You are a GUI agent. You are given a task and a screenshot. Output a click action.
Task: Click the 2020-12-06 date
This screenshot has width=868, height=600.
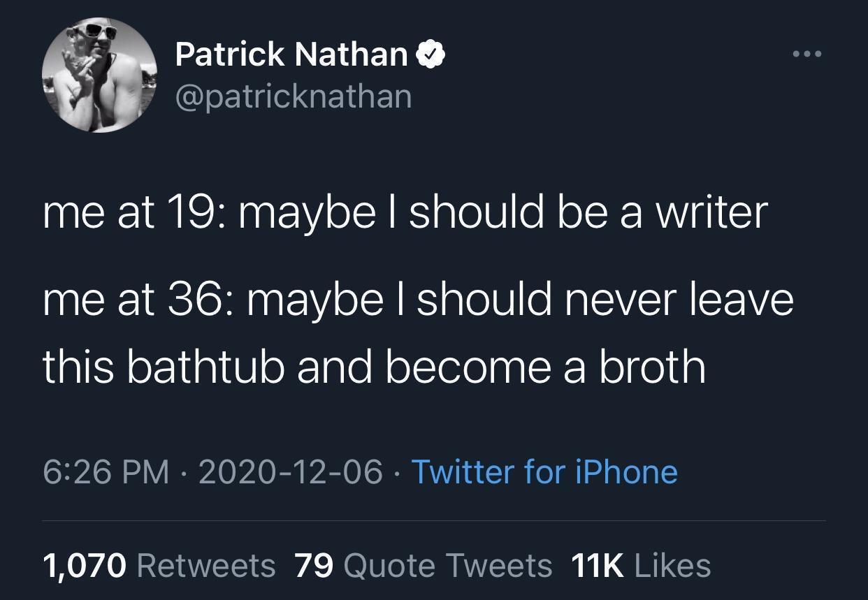291,471
